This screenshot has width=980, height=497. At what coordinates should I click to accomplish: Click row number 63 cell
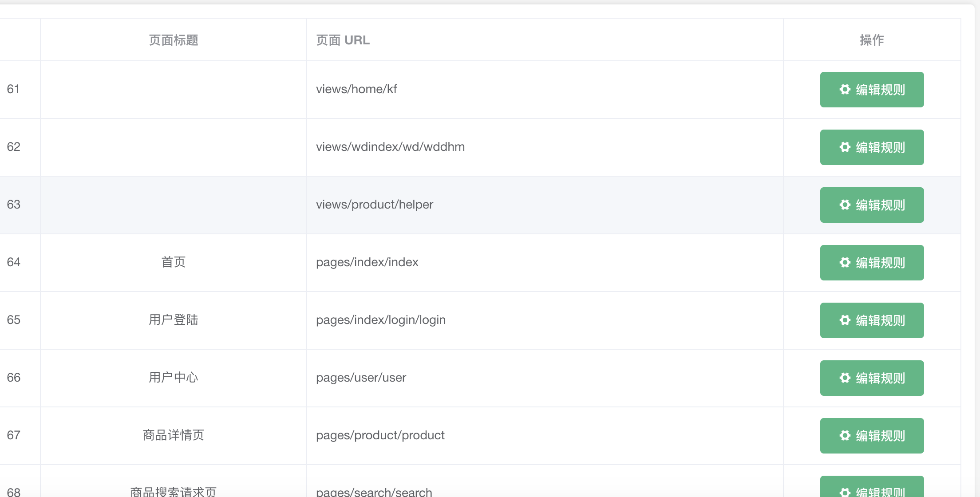click(14, 205)
